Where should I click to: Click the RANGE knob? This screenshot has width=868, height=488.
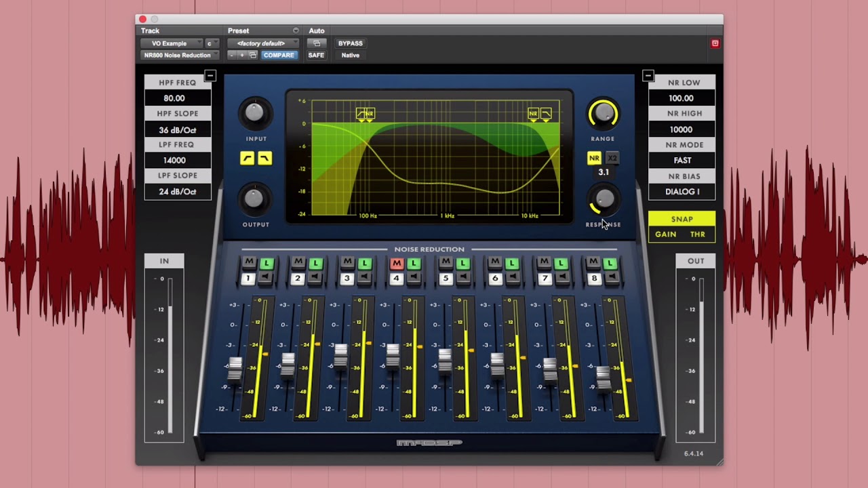603,113
